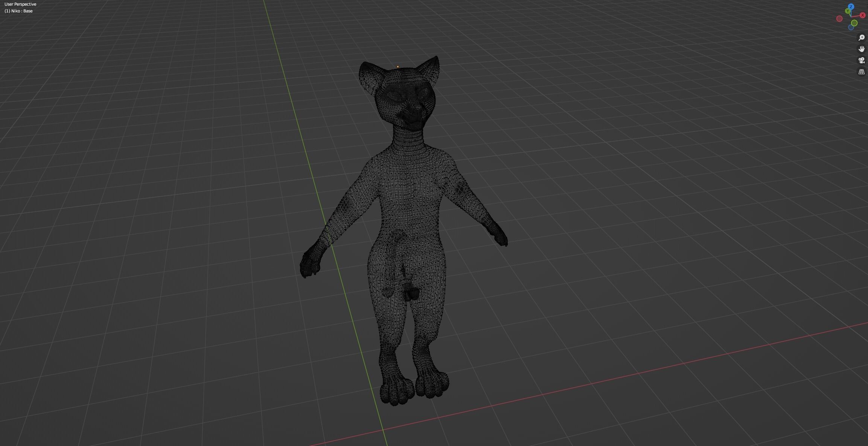Click the negative Z blue gizmo circle
Viewport: 868px width, 446px height.
coord(851,27)
